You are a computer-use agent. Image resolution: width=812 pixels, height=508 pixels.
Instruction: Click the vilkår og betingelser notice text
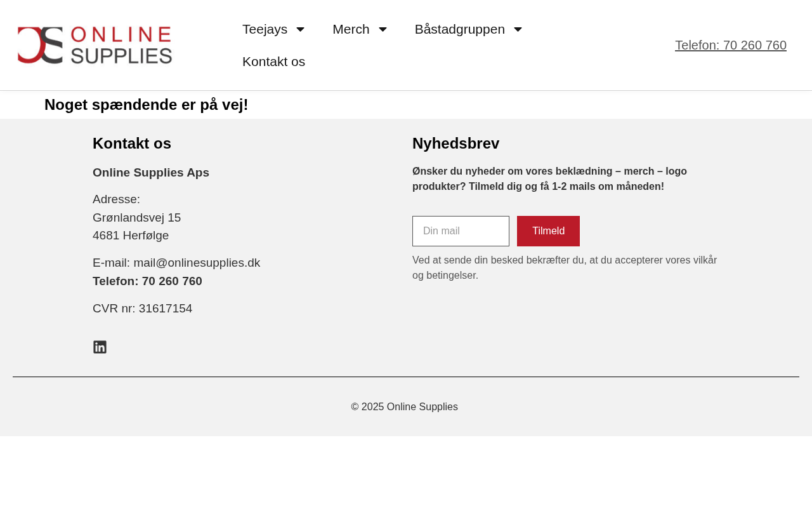(x=564, y=267)
